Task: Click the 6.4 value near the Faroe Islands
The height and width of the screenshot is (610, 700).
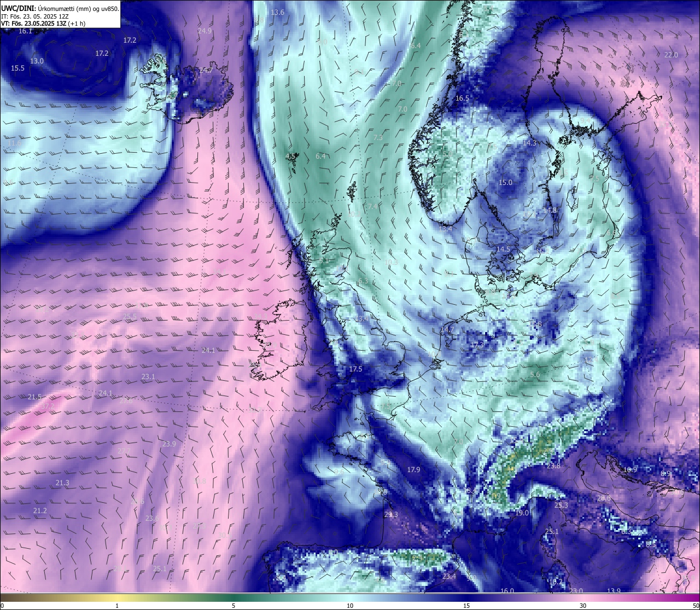Action: pos(320,156)
